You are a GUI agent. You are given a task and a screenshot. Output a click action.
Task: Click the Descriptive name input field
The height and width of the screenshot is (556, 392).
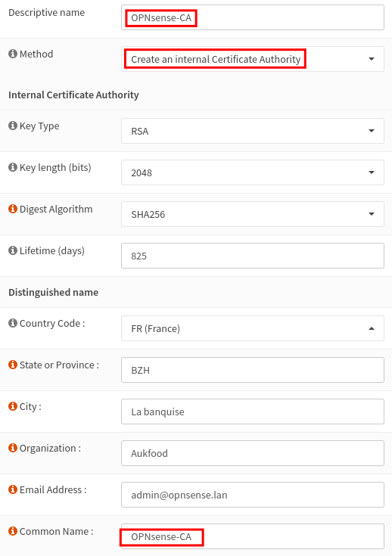click(253, 17)
